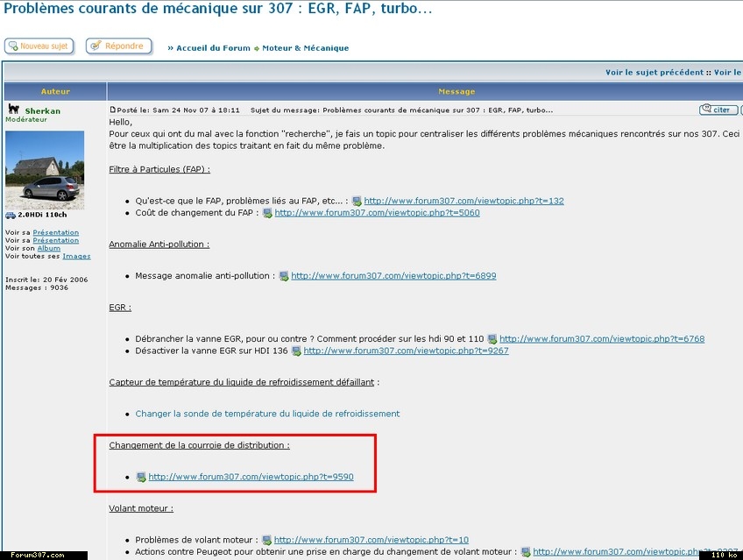
Task: Click the Filtre à Particules (FAP) heading
Action: 159,169
